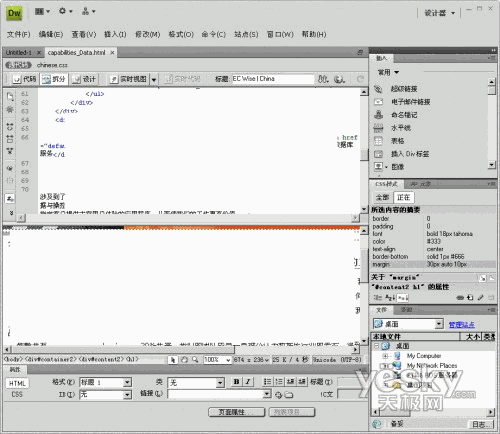This screenshot has height=434, width=500.
Task: Click the chinese.css related file link
Action: tap(52, 65)
